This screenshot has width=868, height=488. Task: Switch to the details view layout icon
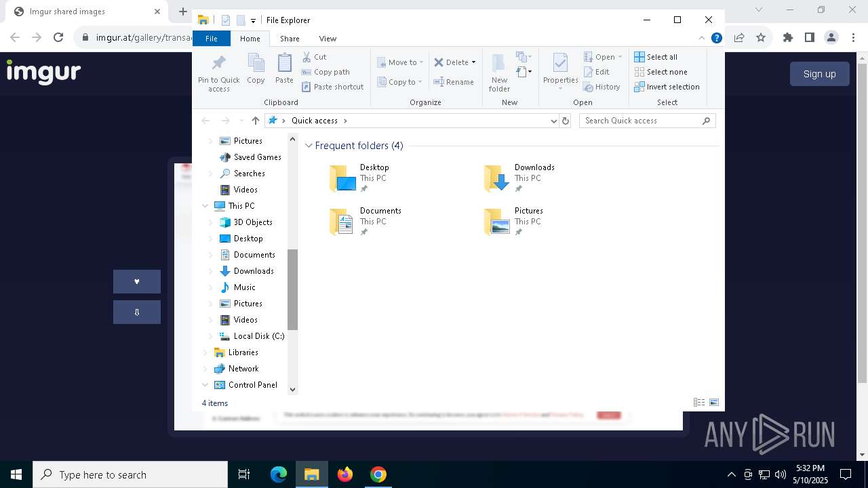point(699,403)
